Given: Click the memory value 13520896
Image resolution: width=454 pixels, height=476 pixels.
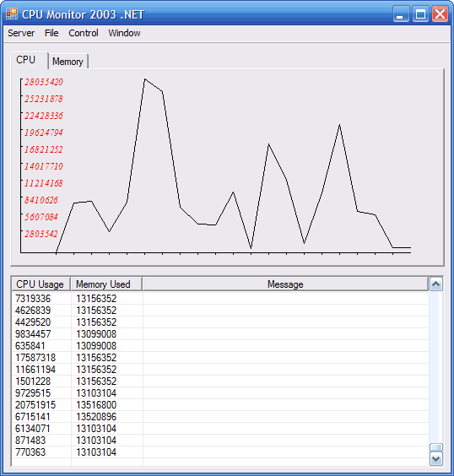Looking at the screenshot, I should [x=96, y=417].
